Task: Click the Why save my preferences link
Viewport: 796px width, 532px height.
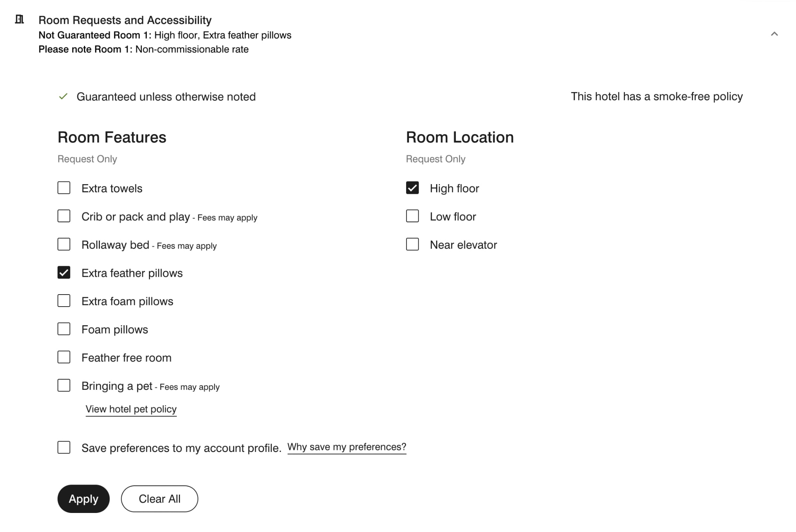Action: tap(347, 447)
